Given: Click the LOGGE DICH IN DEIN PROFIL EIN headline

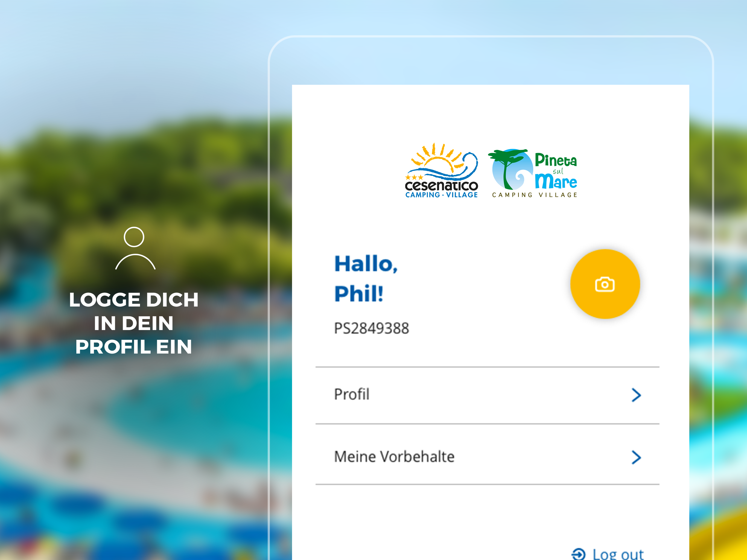Looking at the screenshot, I should 134,323.
